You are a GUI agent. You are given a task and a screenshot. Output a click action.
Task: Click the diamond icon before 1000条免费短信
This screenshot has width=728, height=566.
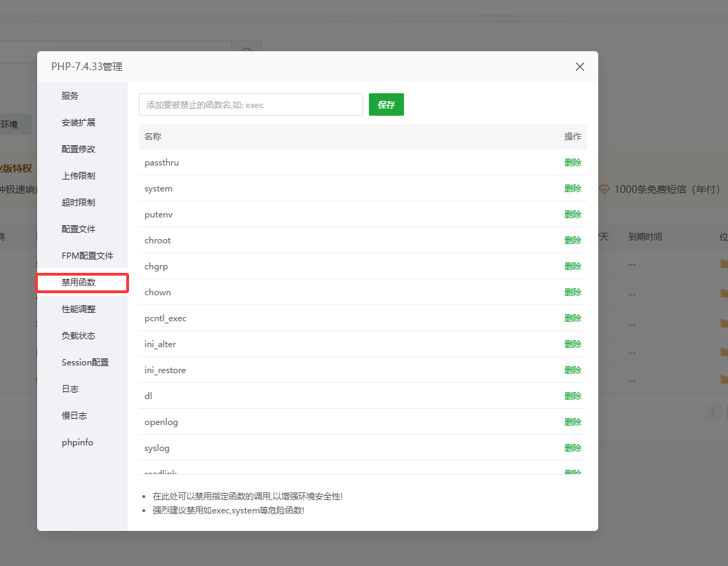[604, 189]
